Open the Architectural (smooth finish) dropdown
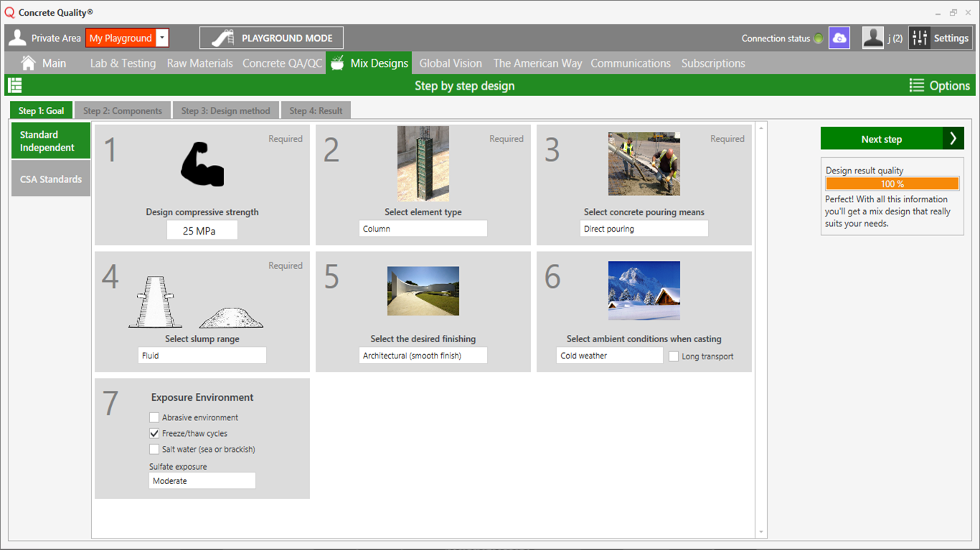The image size is (980, 550). tap(423, 355)
